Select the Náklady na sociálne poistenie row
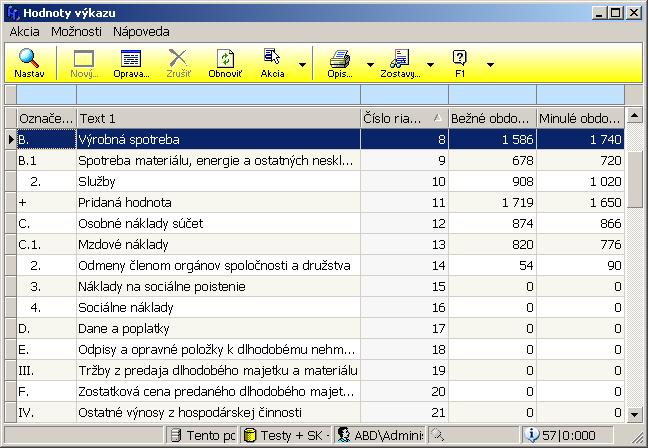This screenshot has width=648, height=448. click(x=320, y=286)
